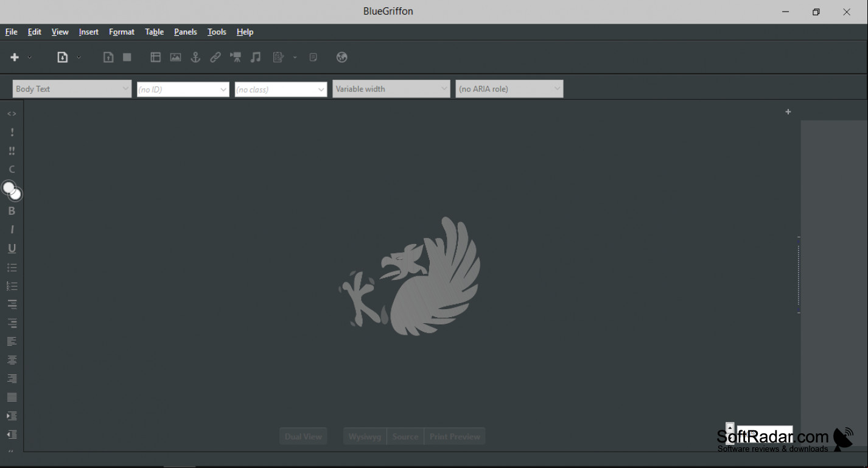
Task: Insert a bulleted list from the sidebar
Action: 12,267
